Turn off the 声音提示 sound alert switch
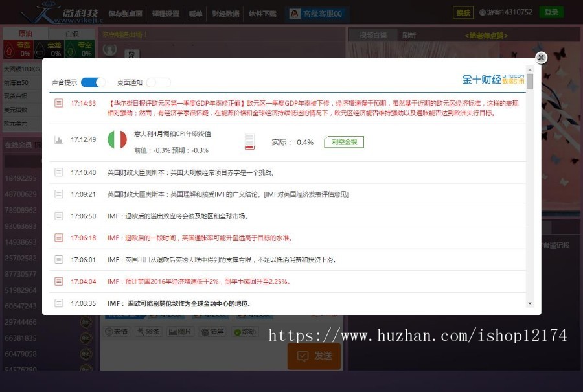This screenshot has width=583, height=392. (93, 82)
